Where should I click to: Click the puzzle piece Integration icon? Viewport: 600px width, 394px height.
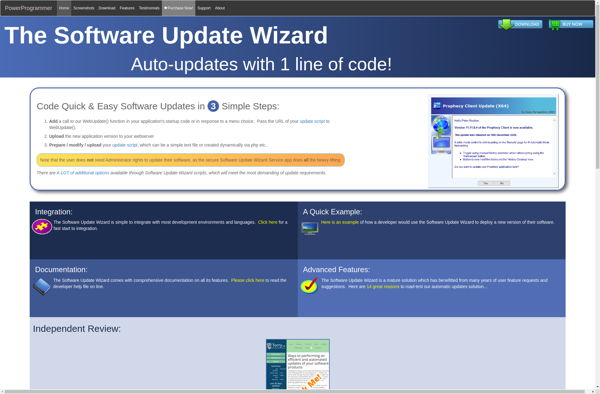(42, 227)
